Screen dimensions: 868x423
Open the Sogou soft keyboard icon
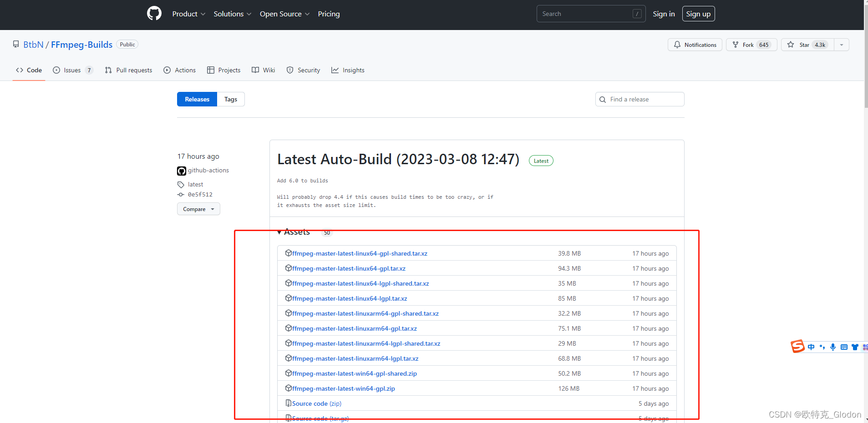click(x=844, y=347)
